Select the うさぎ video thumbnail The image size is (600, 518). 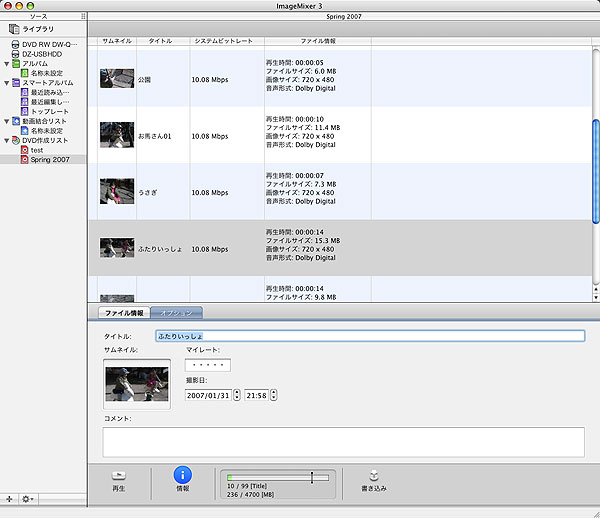[117, 191]
